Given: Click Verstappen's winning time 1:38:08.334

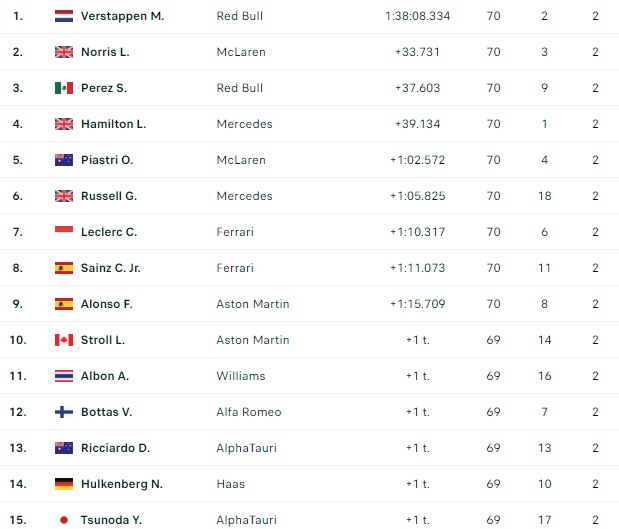Looking at the screenshot, I should tap(417, 16).
